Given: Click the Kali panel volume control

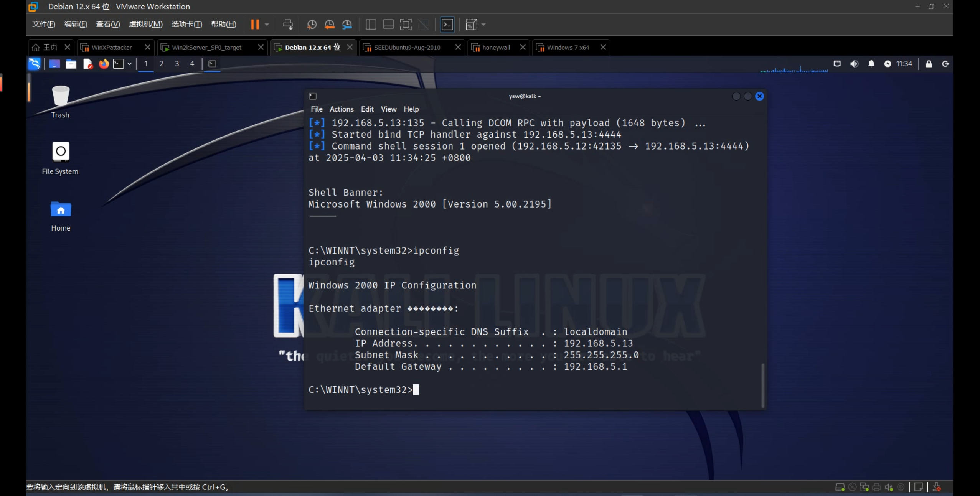Looking at the screenshot, I should coord(854,64).
